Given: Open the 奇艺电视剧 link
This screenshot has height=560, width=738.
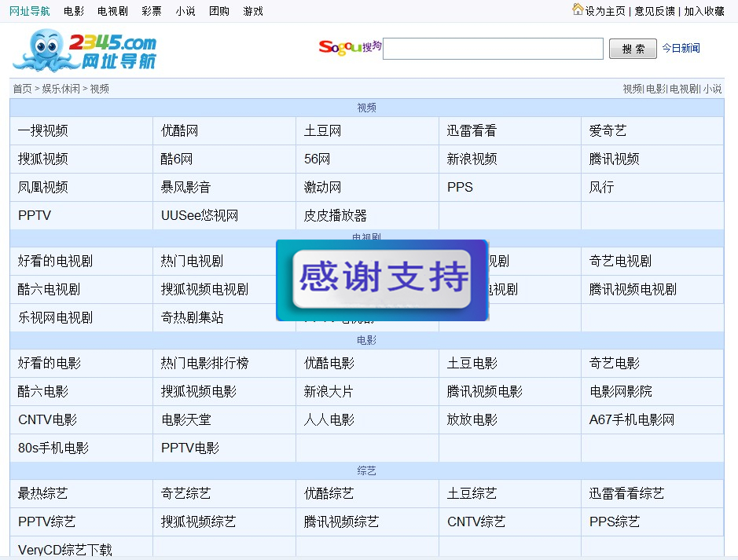Looking at the screenshot, I should coord(620,261).
